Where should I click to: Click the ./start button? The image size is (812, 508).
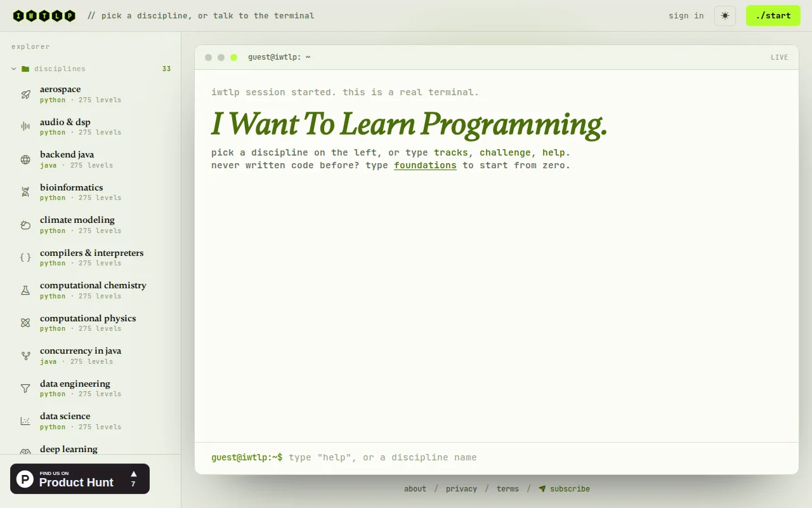coord(773,16)
